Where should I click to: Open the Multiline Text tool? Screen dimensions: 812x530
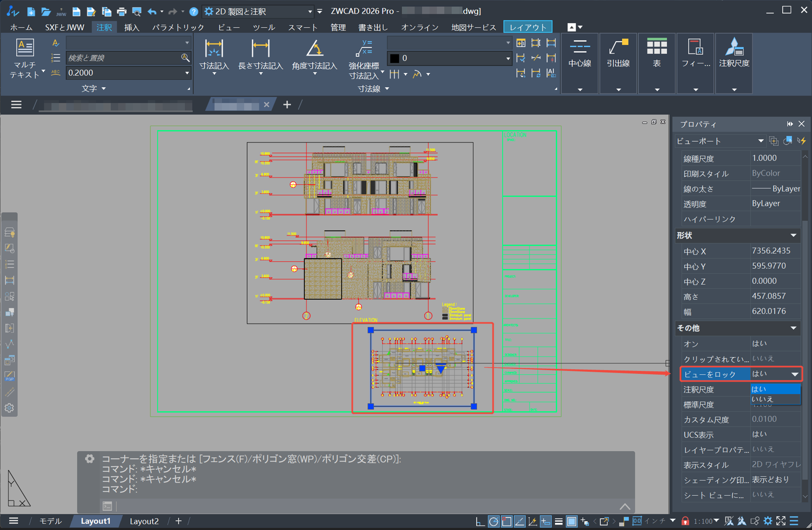coord(25,48)
